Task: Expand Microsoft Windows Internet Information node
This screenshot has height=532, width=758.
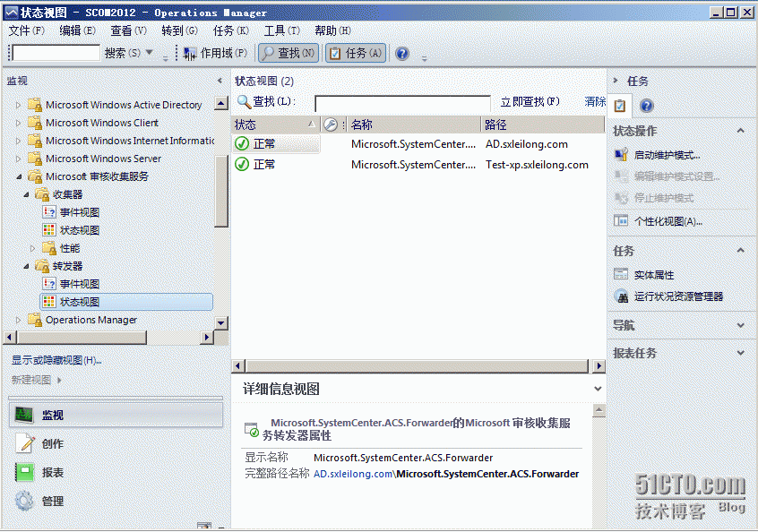Action: coord(19,141)
